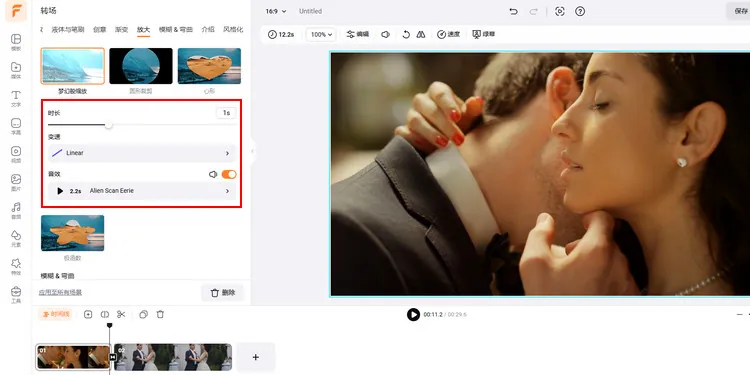Select the 放大 zoom tab
Viewport: 750px width, 375px height.
(x=143, y=30)
